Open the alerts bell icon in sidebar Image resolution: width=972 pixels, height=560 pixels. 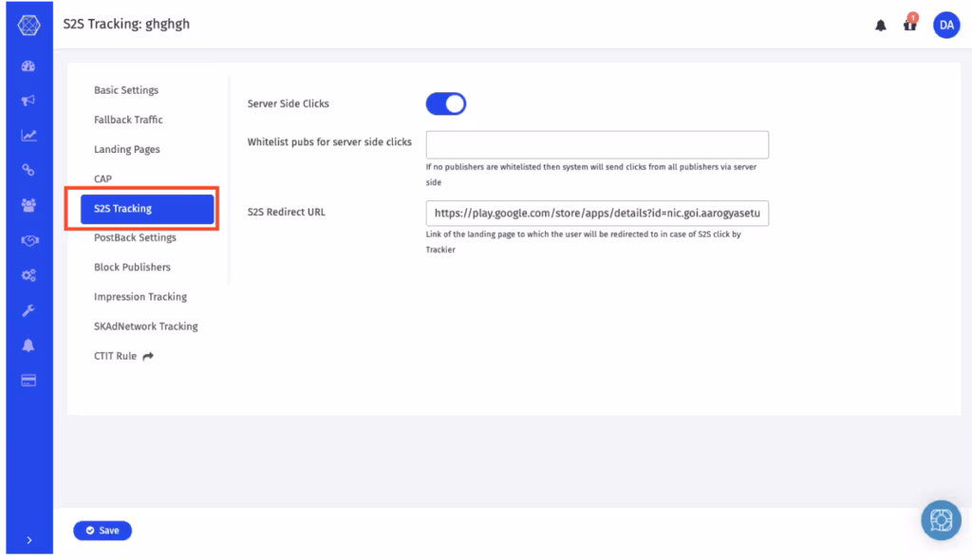28,345
